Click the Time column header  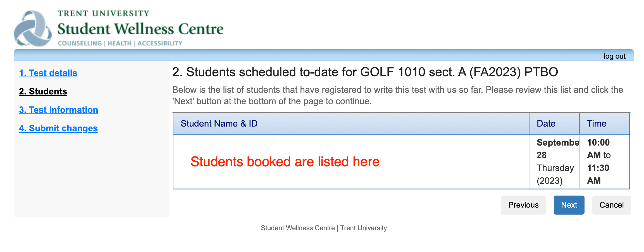596,123
